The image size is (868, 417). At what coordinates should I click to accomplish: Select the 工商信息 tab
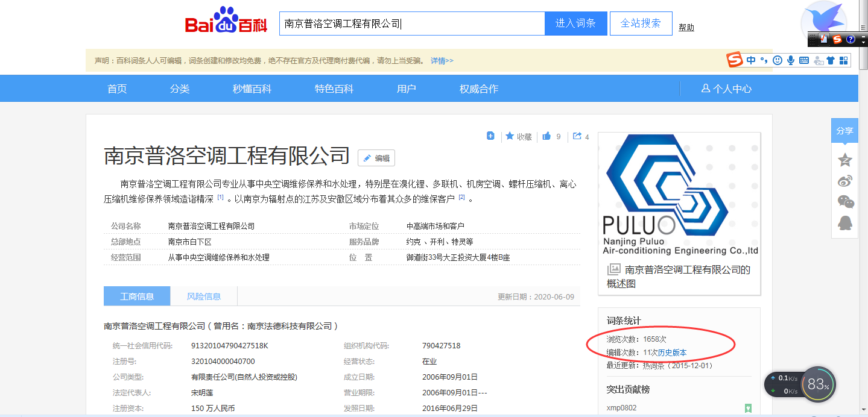click(x=137, y=296)
